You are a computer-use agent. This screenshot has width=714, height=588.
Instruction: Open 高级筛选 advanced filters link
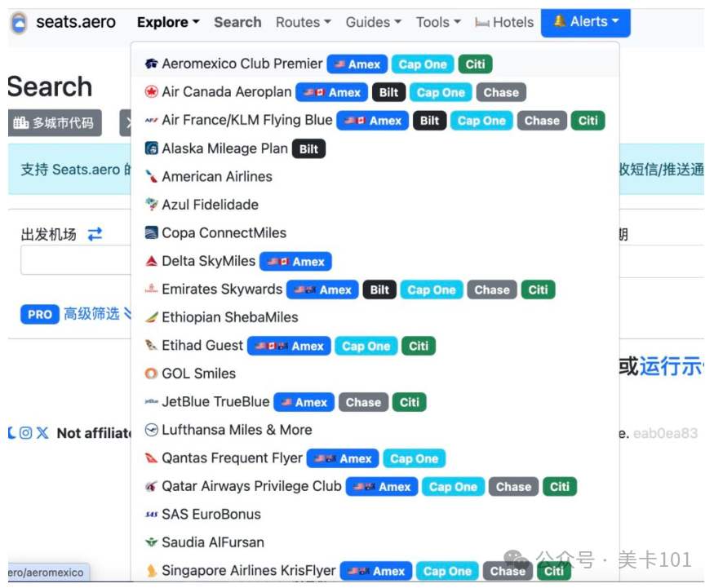point(97,313)
